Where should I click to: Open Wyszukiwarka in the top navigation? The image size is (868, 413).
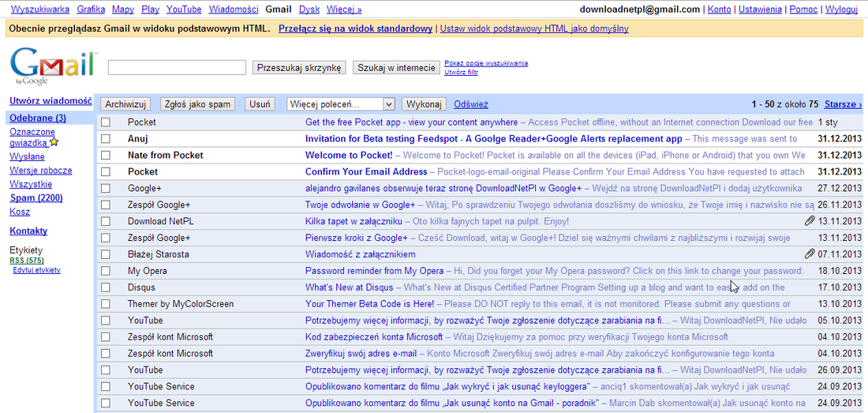[40, 9]
